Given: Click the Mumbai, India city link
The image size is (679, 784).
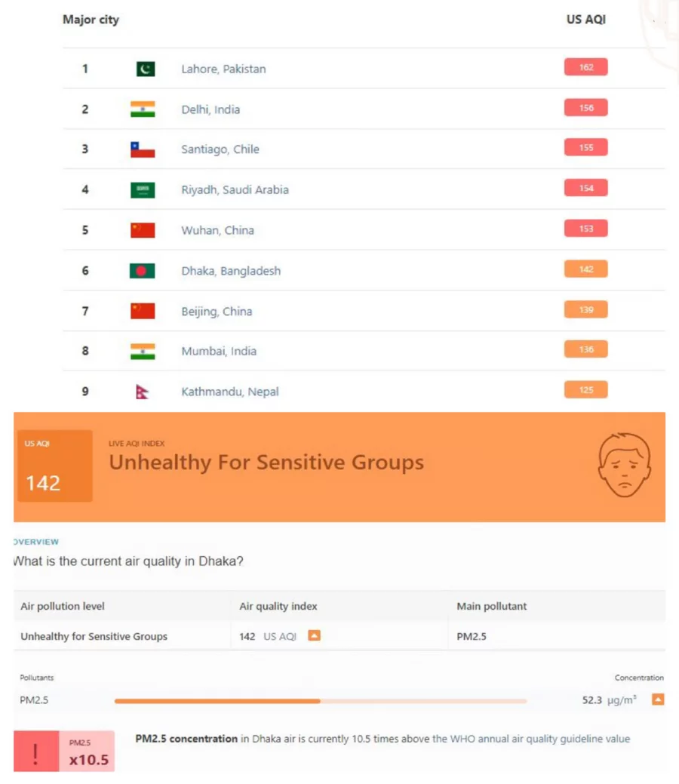Looking at the screenshot, I should coord(219,351).
